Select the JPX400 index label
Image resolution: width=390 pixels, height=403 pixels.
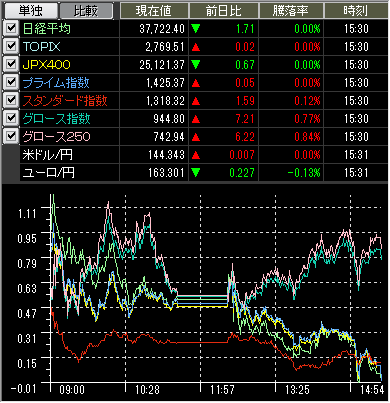click(47, 65)
